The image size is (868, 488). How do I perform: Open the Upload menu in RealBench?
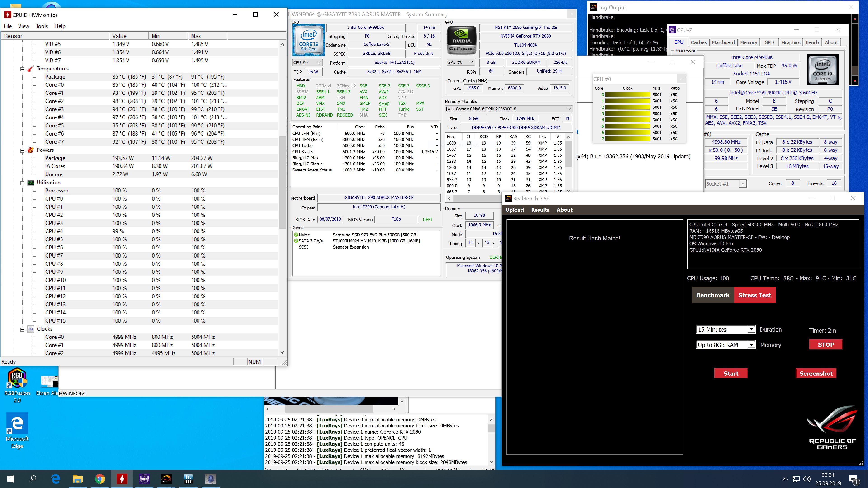(514, 209)
